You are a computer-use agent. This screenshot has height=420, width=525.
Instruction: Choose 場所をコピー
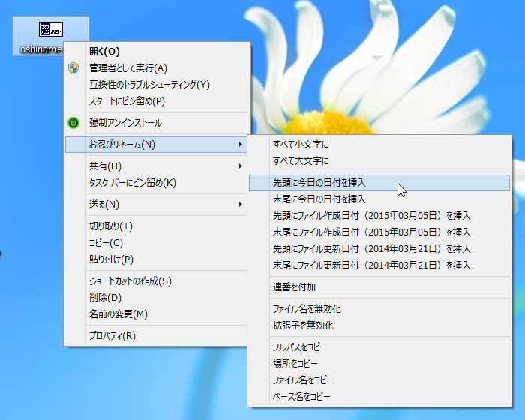pos(379,364)
